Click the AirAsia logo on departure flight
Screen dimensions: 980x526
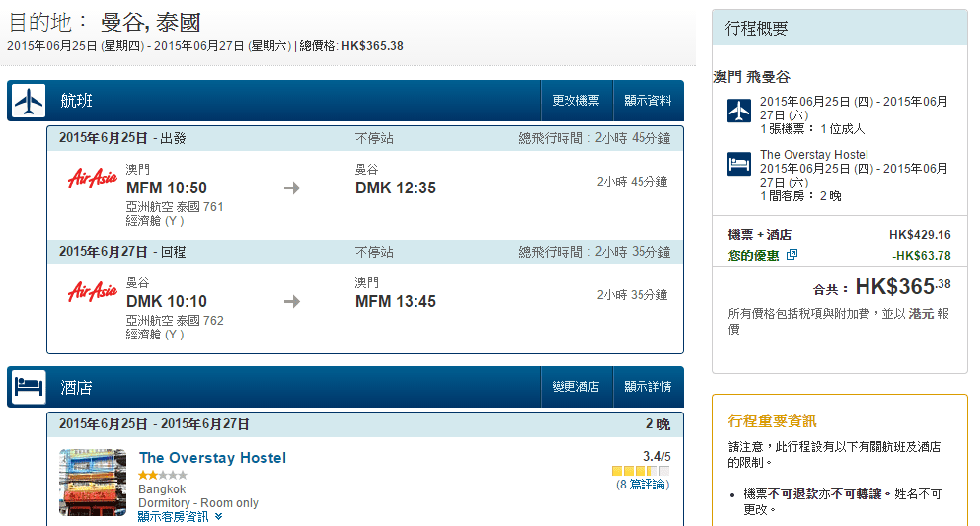click(92, 179)
